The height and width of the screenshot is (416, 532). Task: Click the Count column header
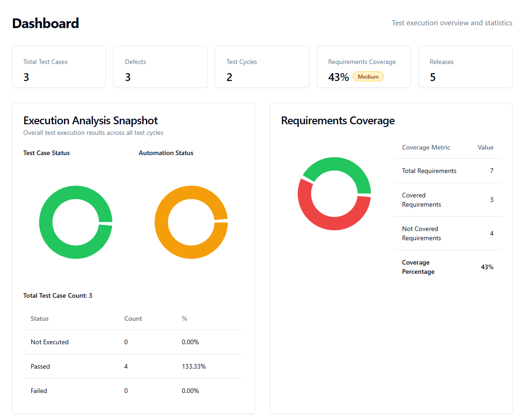click(133, 318)
